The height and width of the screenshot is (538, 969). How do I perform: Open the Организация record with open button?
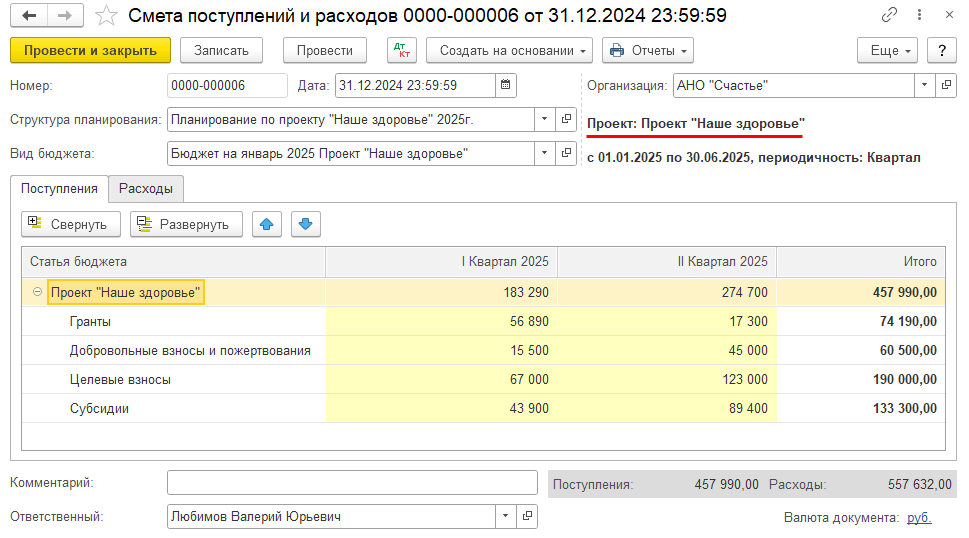tap(946, 85)
